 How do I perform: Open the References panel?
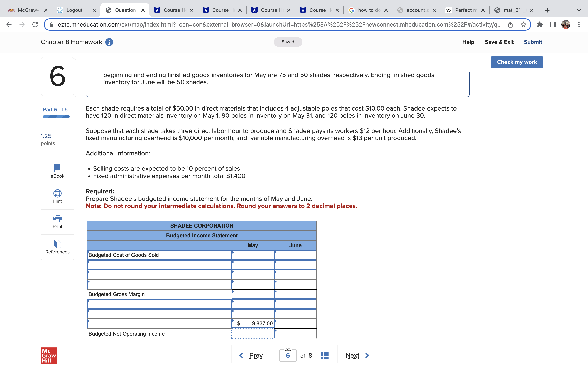(x=57, y=247)
